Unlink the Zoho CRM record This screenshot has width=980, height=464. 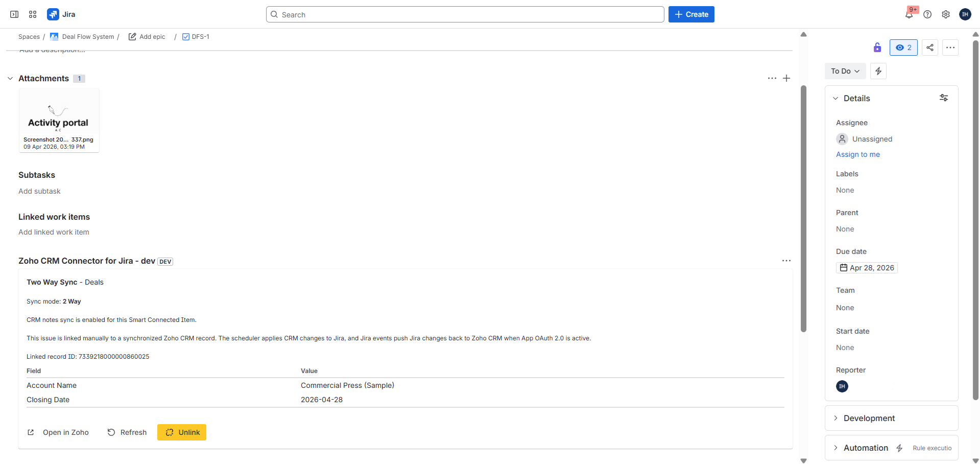click(x=181, y=432)
